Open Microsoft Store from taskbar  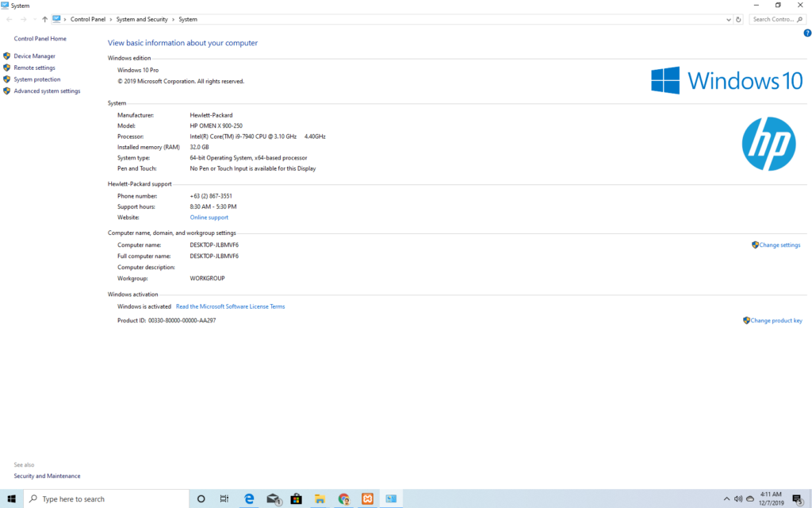297,498
